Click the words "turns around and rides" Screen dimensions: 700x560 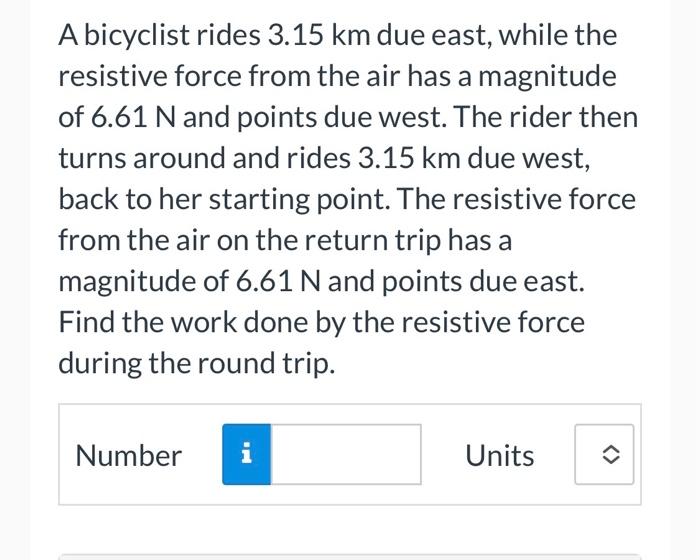coord(204,158)
